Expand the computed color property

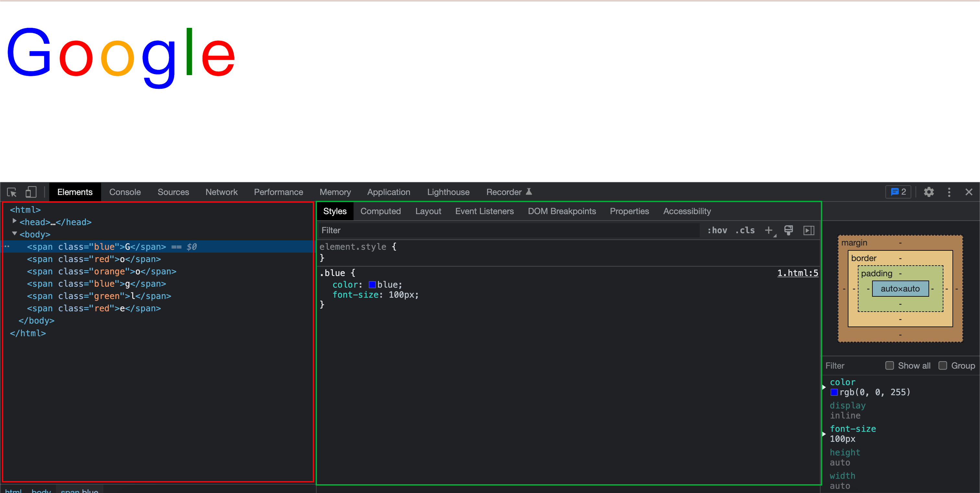[824, 387]
